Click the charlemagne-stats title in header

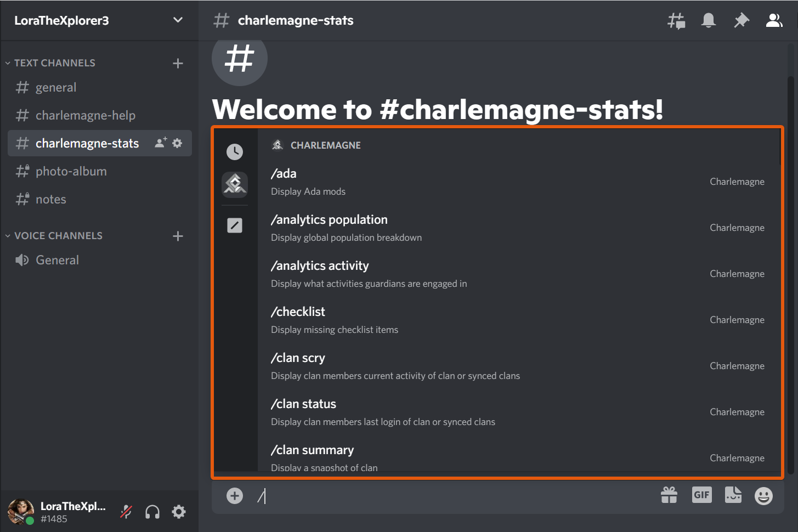(x=296, y=20)
